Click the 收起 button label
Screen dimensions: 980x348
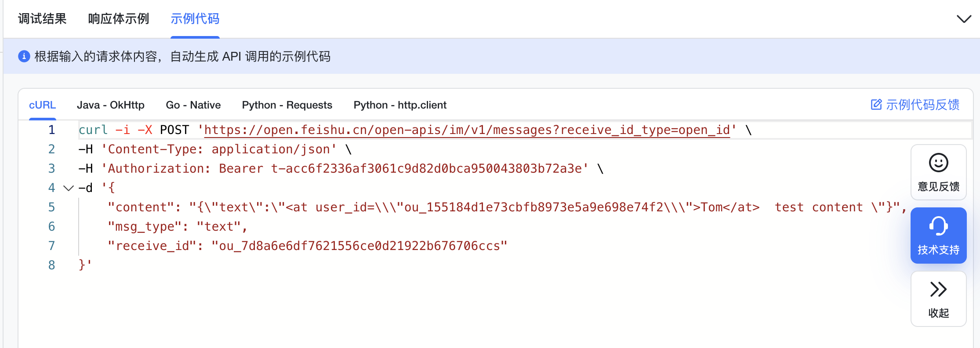pyautogui.click(x=938, y=313)
